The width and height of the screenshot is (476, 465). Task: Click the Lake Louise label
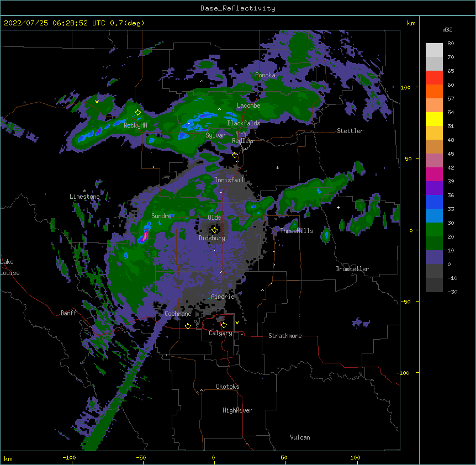click(x=10, y=267)
